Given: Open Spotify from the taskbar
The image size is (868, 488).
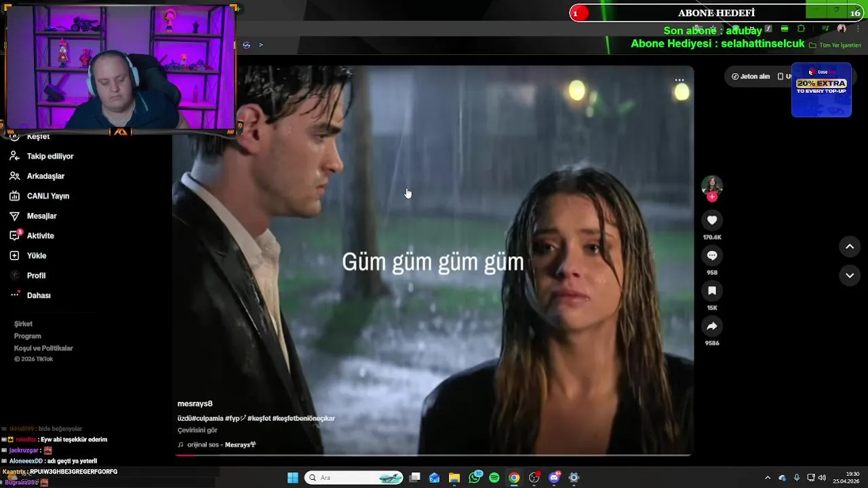Looking at the screenshot, I should (x=494, y=478).
